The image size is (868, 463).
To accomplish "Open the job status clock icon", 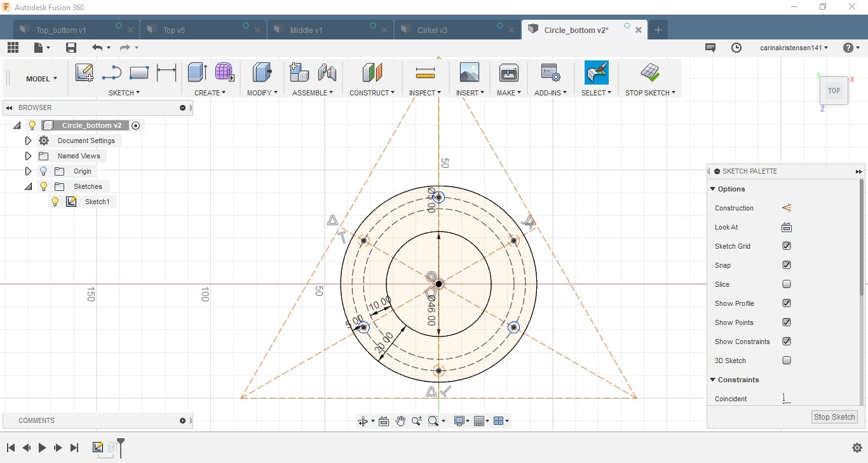I will (x=736, y=48).
